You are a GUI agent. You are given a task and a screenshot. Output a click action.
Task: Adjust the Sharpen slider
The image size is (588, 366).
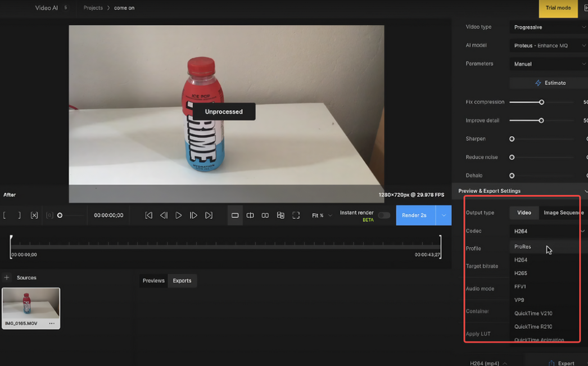click(x=512, y=138)
